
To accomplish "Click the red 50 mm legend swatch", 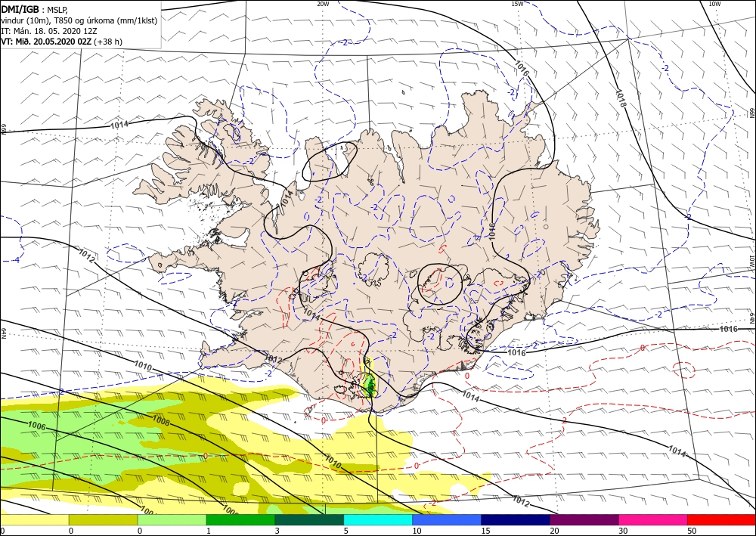I will [x=721, y=519].
